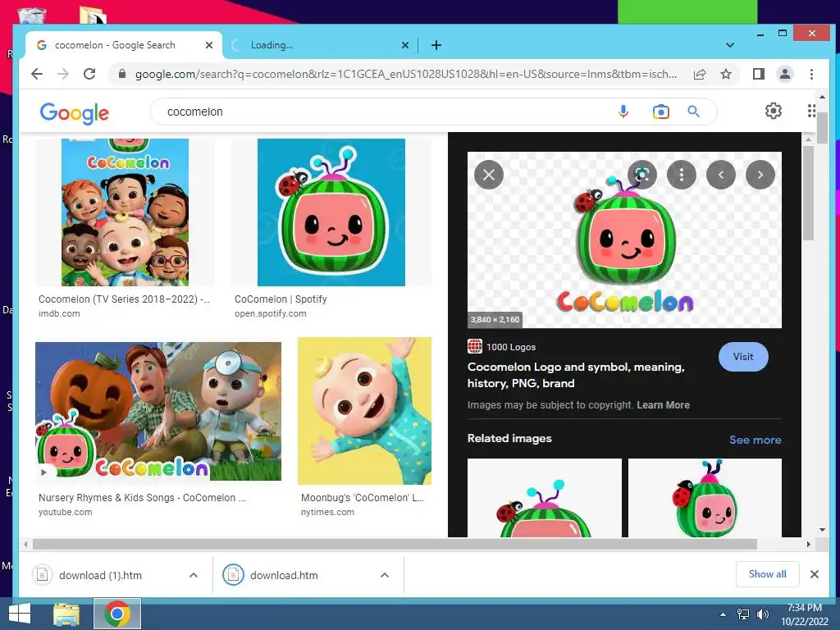Open Google quick settings gear
Screen dimensions: 840x630
click(x=773, y=111)
